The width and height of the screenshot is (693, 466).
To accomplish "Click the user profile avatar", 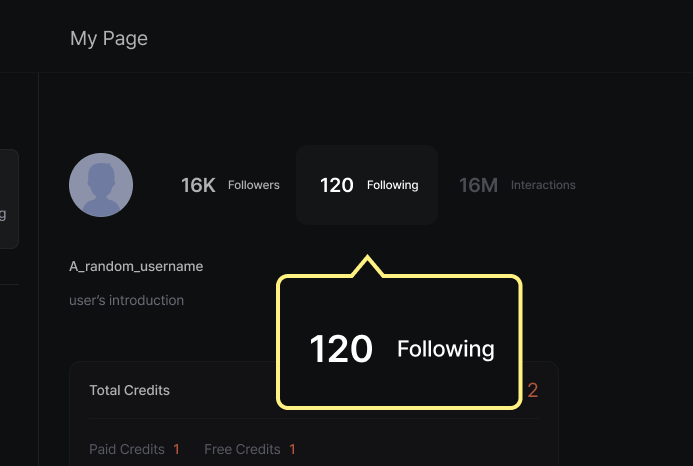I will tap(101, 185).
